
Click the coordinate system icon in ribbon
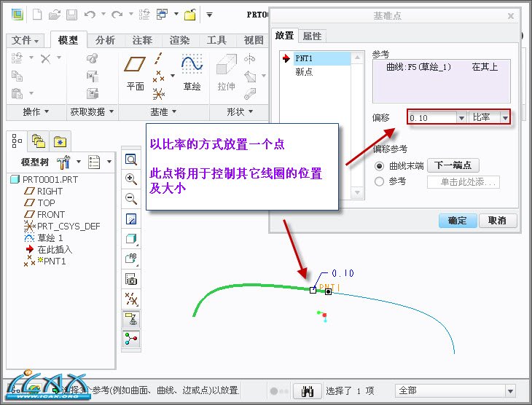pyautogui.click(x=158, y=94)
